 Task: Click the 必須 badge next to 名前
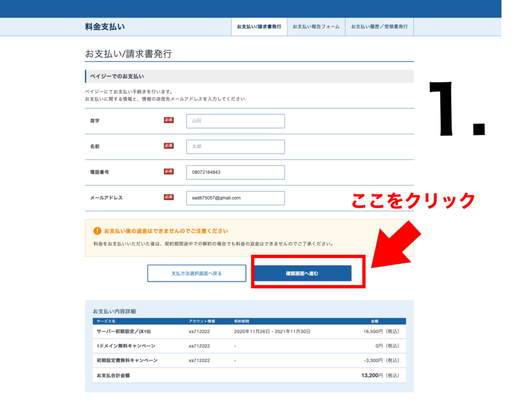pos(168,146)
